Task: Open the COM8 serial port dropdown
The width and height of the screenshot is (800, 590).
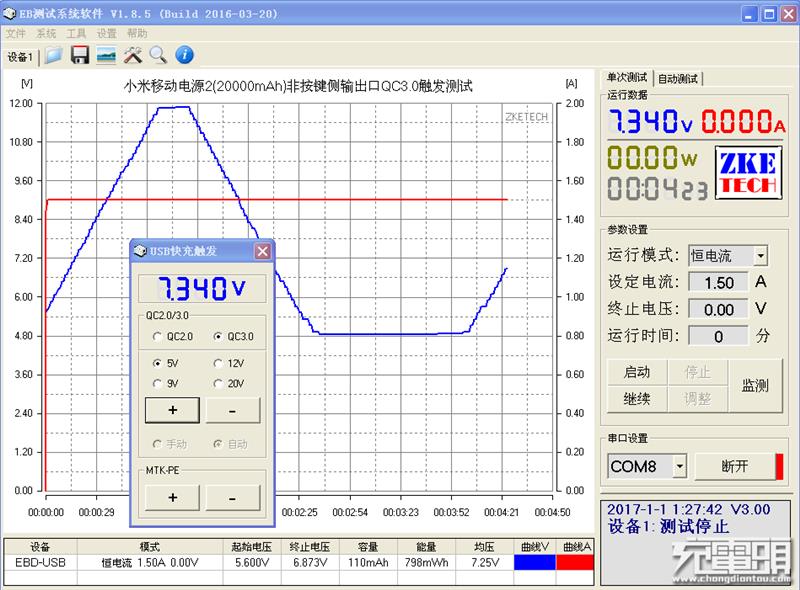Action: click(680, 466)
